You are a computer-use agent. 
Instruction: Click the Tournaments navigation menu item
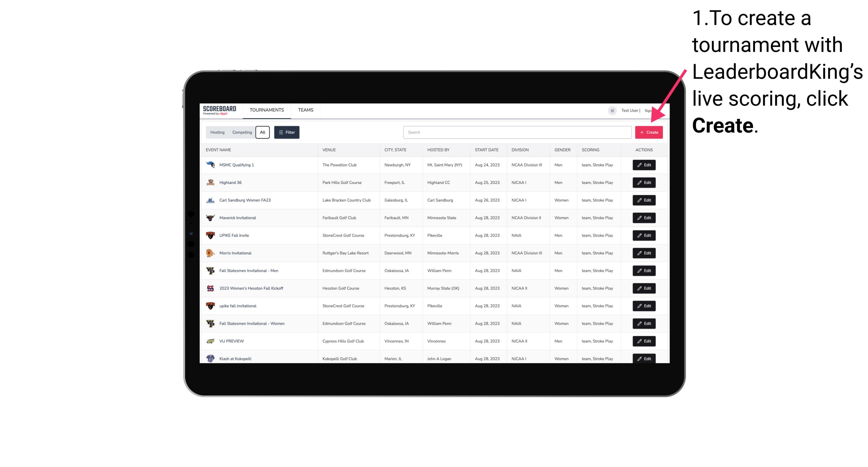pyautogui.click(x=267, y=110)
